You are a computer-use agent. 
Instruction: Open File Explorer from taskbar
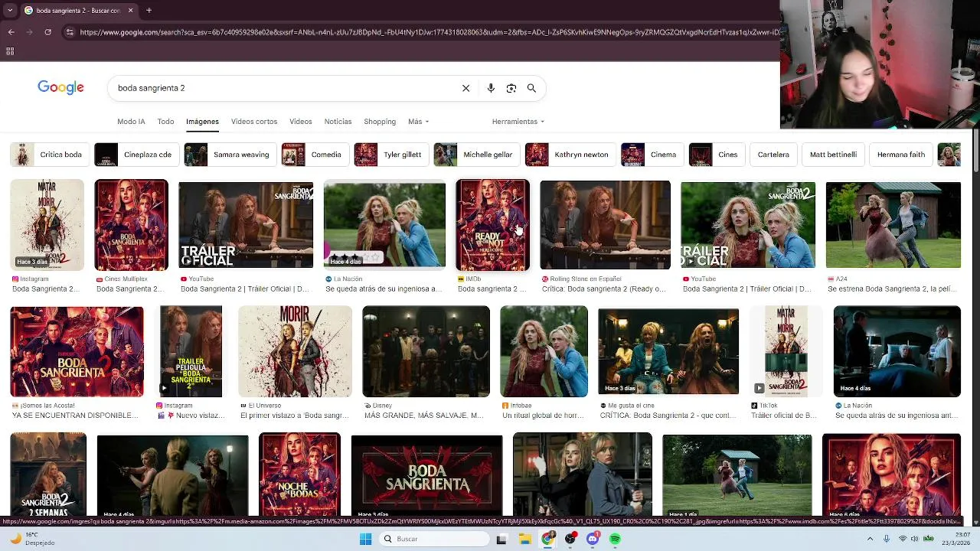click(524, 539)
